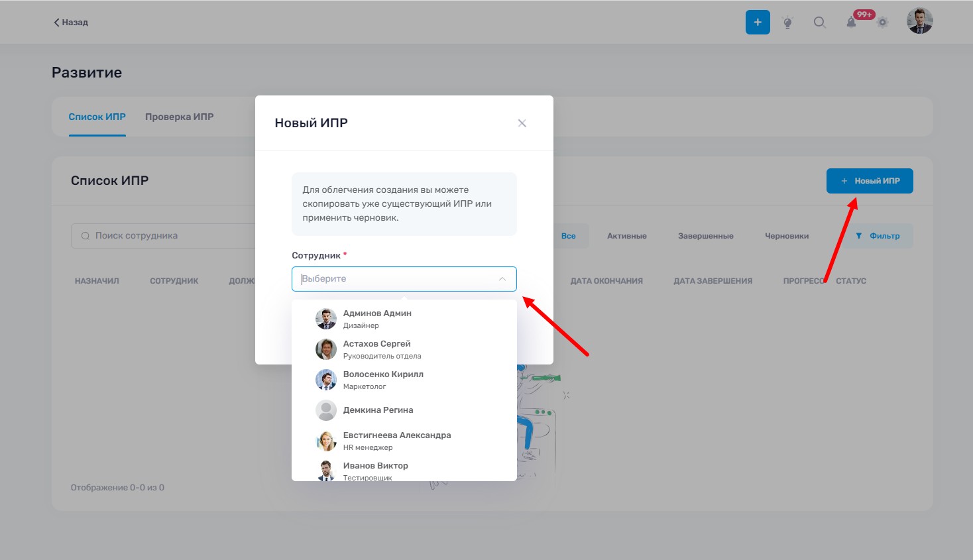Collapse the dropdown using the chevron arrow

(502, 279)
